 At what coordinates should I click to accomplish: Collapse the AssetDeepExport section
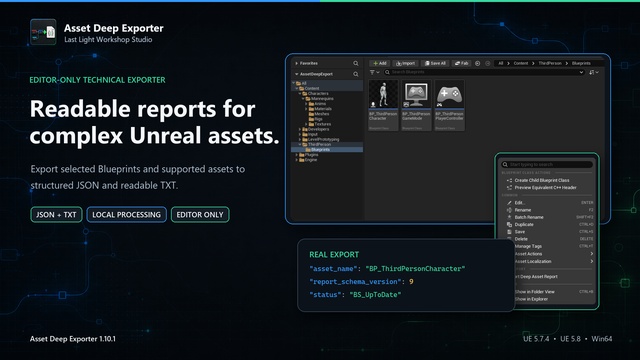297,74
